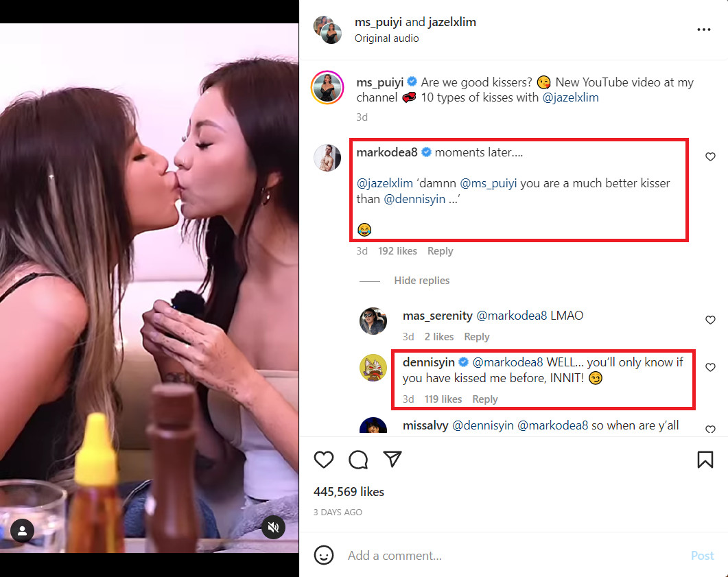Like markodea8's comment
Image resolution: width=728 pixels, height=577 pixels.
click(x=710, y=157)
